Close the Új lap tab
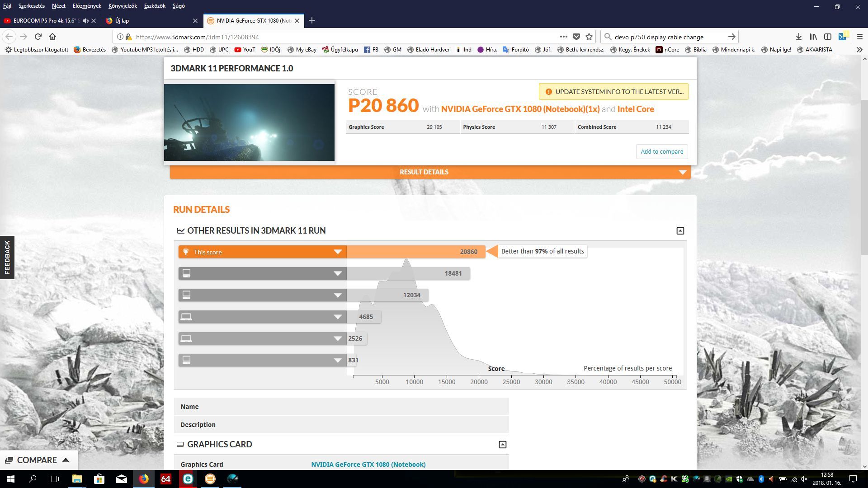Viewport: 868px width, 488px height. (x=195, y=21)
